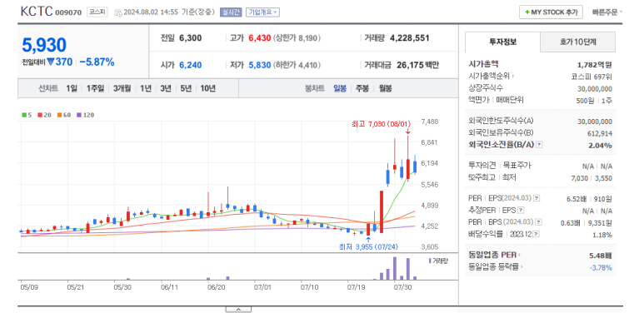This screenshot has width=644, height=313.
Task: Click the calendar icon before the date timestamp
Action: point(117,12)
